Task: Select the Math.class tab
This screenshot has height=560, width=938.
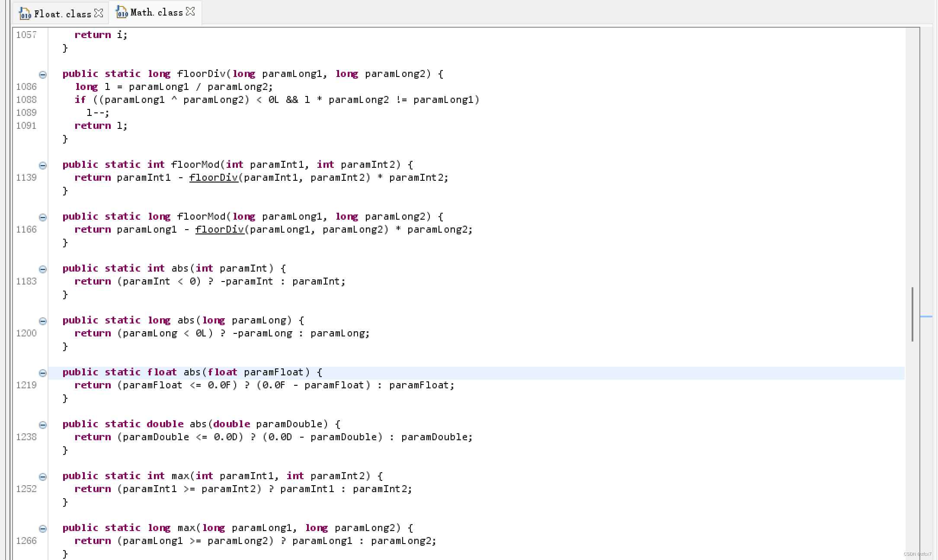Action: click(x=157, y=13)
